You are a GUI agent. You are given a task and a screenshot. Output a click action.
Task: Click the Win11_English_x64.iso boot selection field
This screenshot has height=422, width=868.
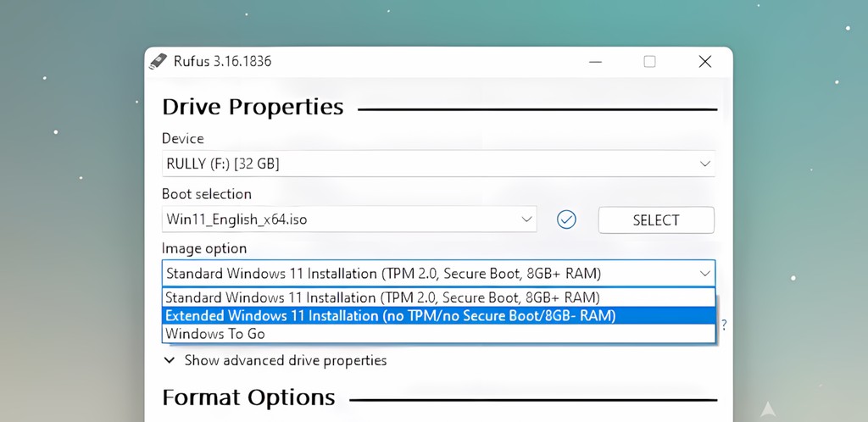tap(339, 219)
